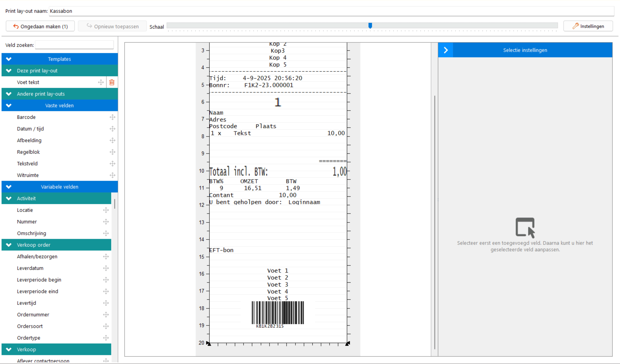Select the Regelblok field item
This screenshot has height=364, width=620.
28,152
